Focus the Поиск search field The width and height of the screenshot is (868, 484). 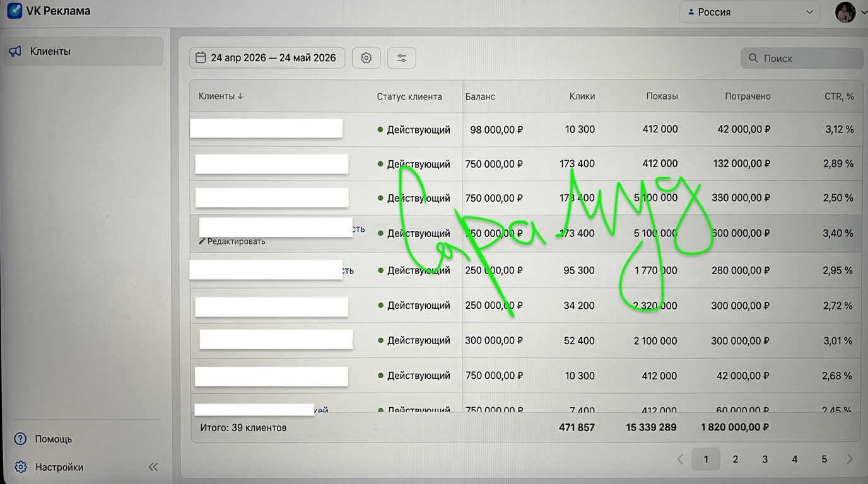802,58
